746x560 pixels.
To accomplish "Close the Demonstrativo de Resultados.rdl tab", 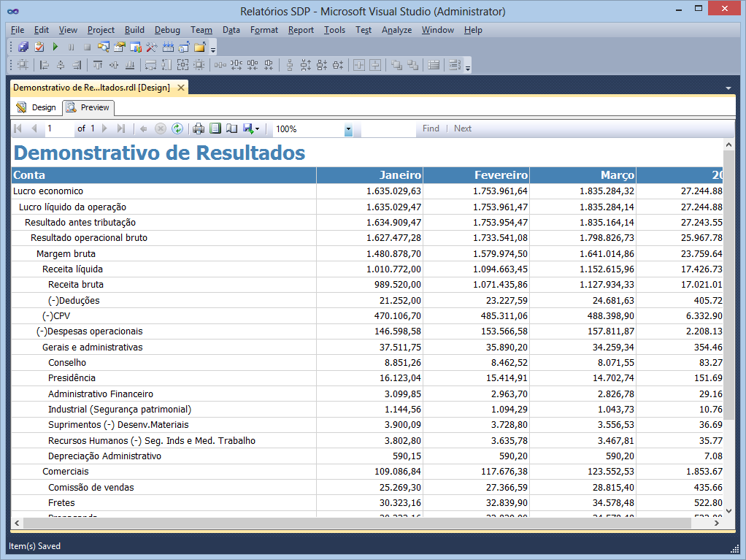I will pos(181,88).
